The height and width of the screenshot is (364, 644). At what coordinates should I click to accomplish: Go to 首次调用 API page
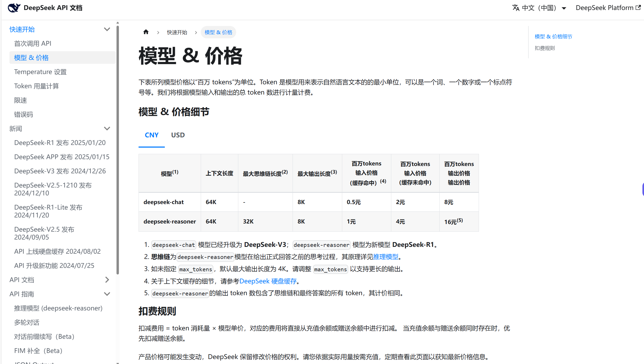coord(33,43)
